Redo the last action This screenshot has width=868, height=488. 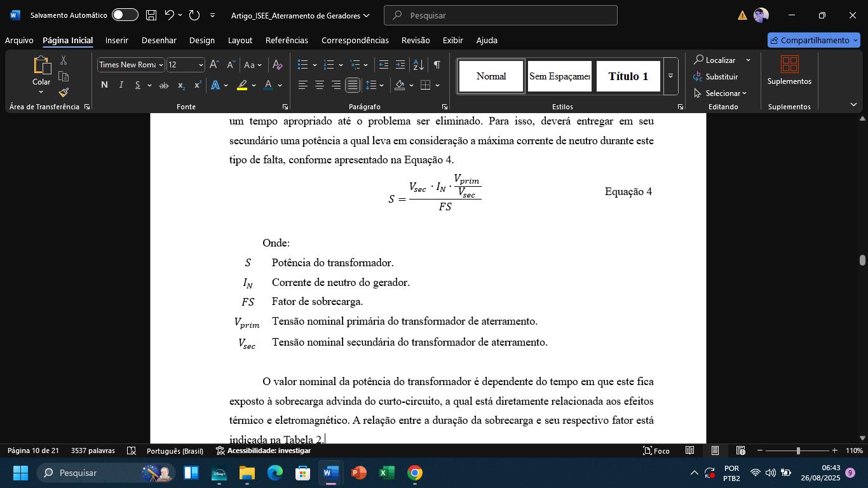pyautogui.click(x=194, y=15)
